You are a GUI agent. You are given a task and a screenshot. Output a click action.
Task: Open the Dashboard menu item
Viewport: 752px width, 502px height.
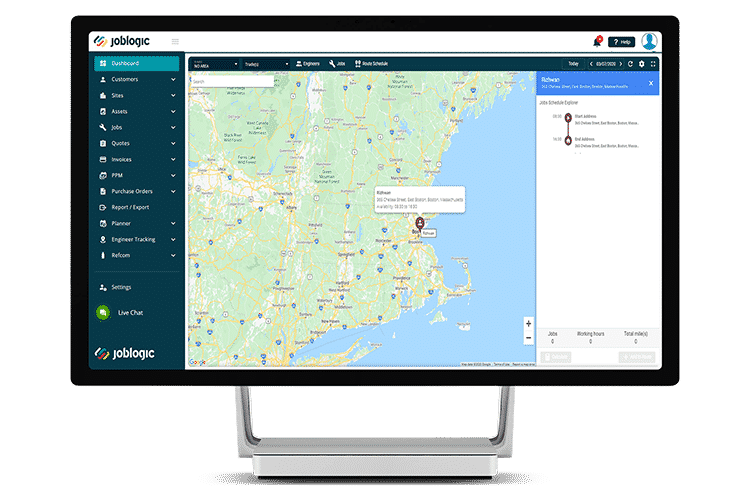pyautogui.click(x=137, y=63)
